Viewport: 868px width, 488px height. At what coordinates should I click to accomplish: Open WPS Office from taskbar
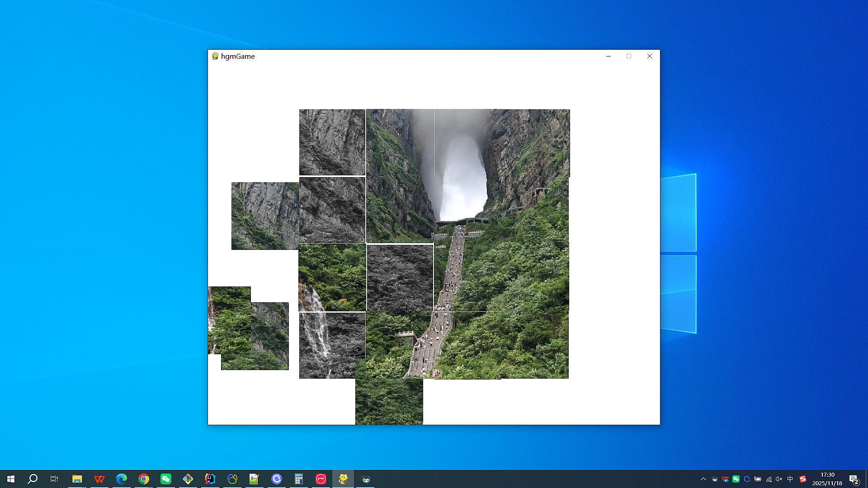(99, 479)
